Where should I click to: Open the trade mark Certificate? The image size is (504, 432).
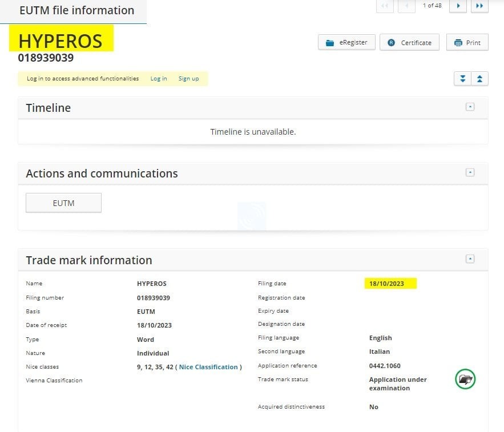409,43
